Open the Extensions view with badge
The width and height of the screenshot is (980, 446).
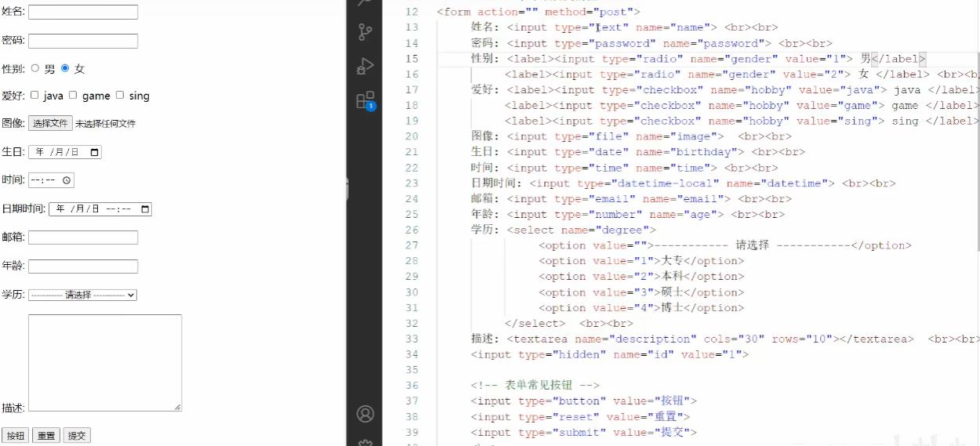[365, 100]
